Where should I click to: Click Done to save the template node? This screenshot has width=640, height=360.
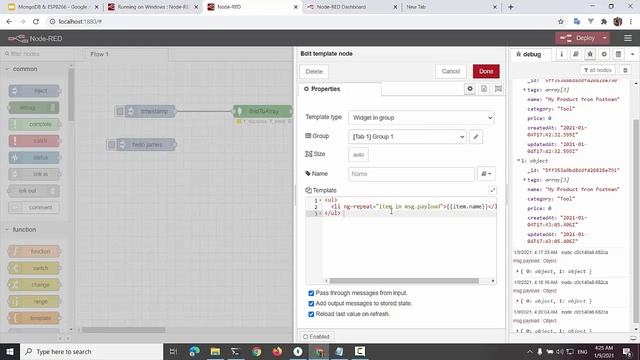coord(486,71)
